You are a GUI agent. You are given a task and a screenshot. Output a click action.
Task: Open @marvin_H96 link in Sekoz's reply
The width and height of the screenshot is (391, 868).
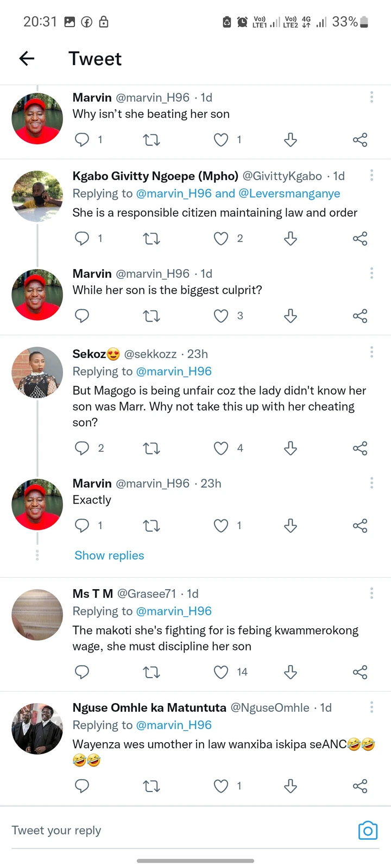click(x=174, y=372)
